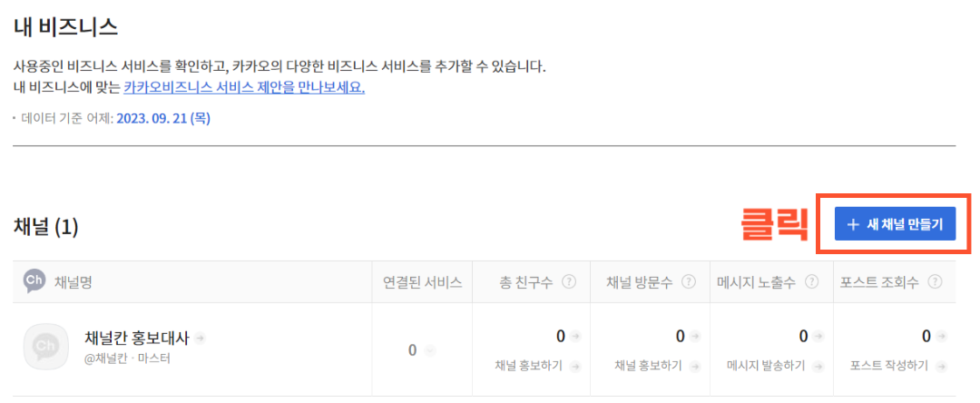Click arrow icon next to 채널칸 홍보대사

coord(200,338)
